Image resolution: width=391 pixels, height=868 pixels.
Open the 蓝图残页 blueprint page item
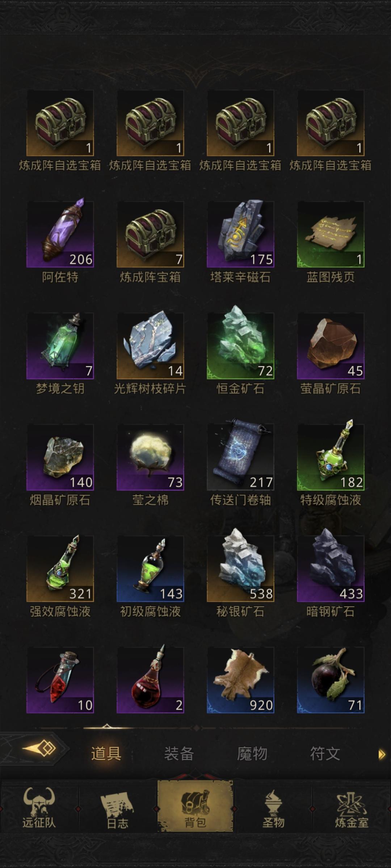331,234
